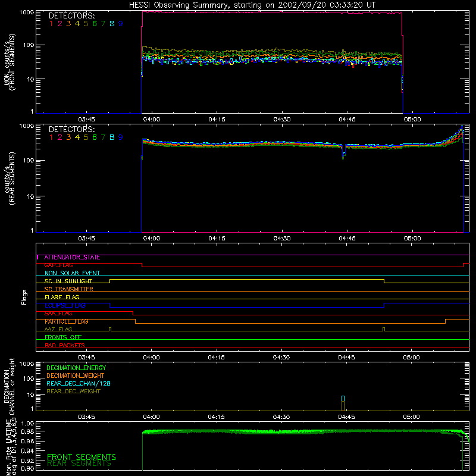Screen dimensions: 476x476
Task: Select blue detector 9 in rear segments legend
Action: 121,137
